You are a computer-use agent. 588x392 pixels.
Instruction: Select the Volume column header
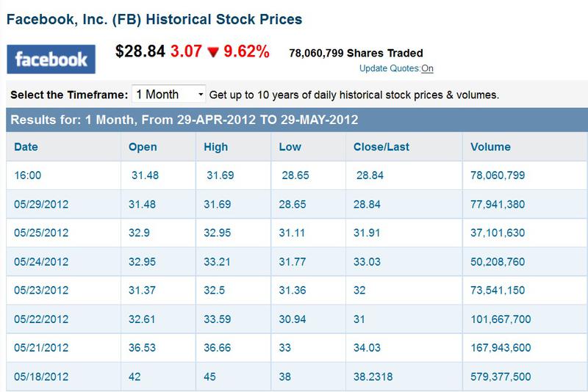click(x=490, y=147)
